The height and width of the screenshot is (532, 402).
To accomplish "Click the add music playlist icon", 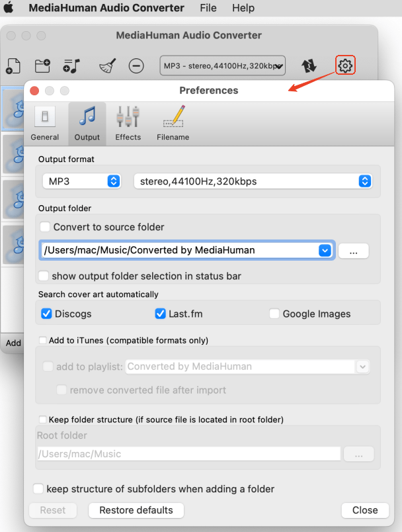I will coord(71,66).
